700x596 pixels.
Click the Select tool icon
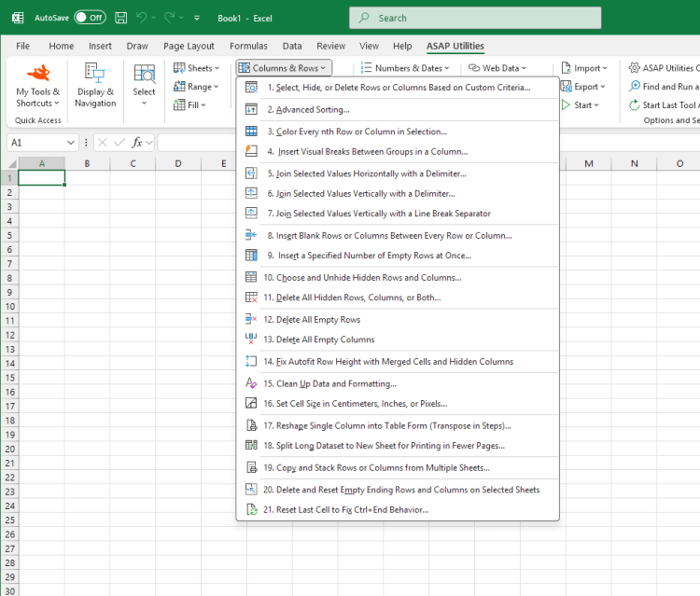145,75
